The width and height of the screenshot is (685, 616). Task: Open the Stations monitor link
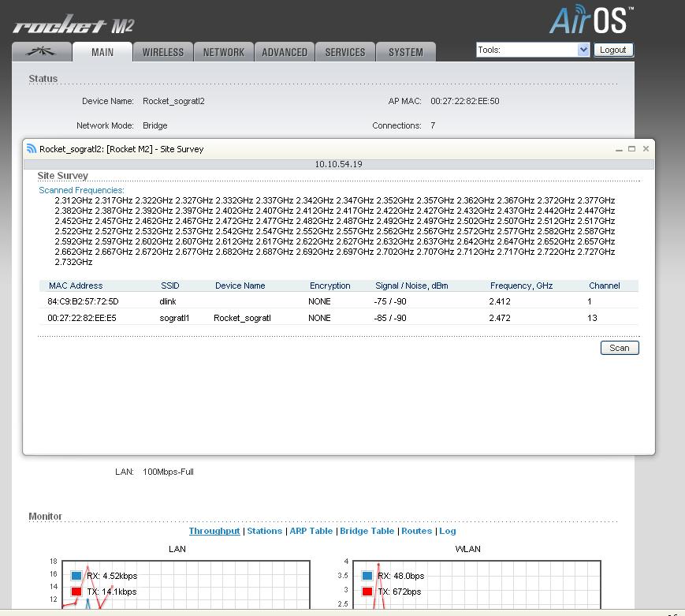264,531
